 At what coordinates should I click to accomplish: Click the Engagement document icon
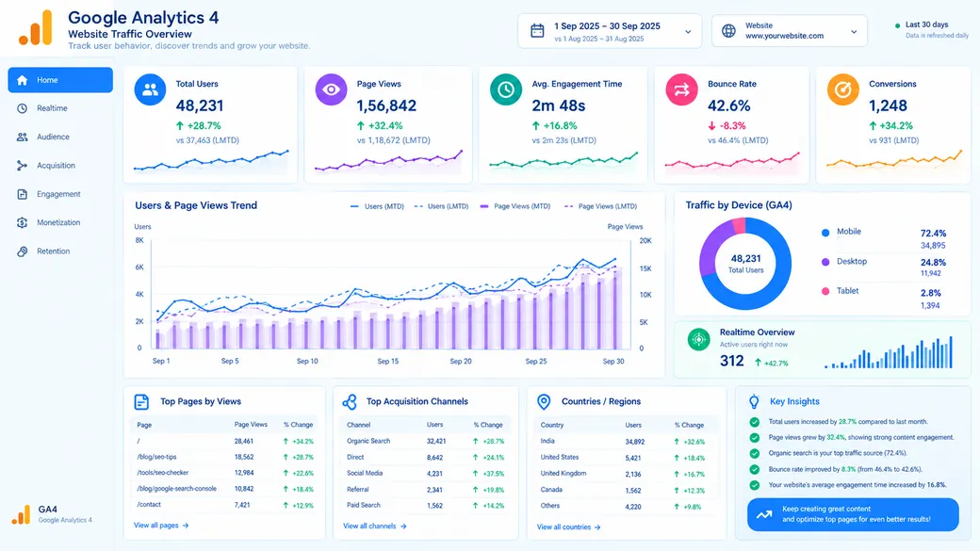pyautogui.click(x=22, y=194)
